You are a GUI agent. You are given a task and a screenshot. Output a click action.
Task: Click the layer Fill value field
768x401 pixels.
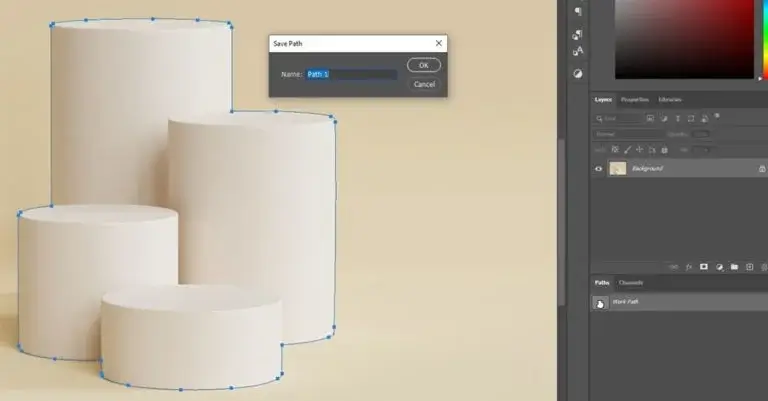[701, 150]
